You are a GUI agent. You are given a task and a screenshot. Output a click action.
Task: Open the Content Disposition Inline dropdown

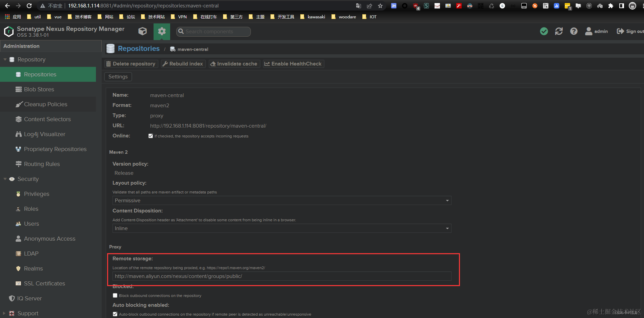click(x=282, y=228)
